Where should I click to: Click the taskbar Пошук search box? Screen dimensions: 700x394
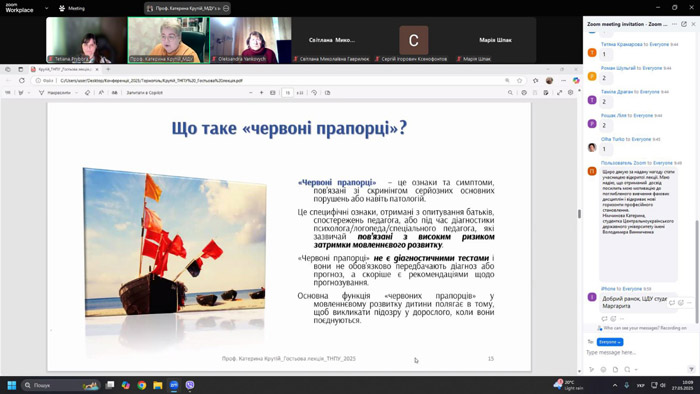coord(61,385)
